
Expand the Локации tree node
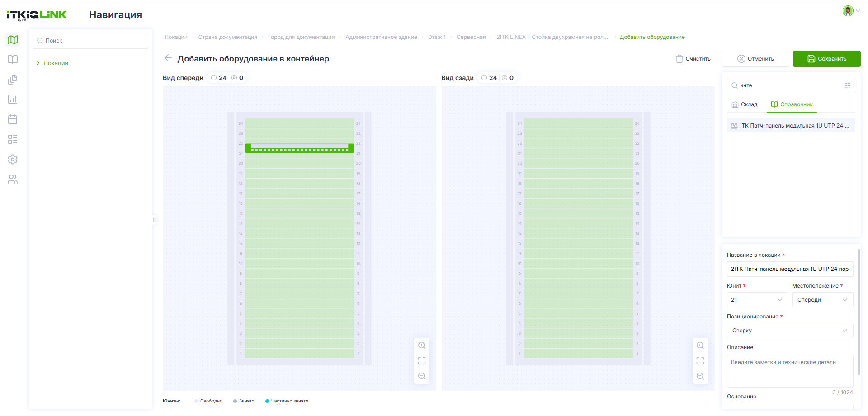[x=38, y=63]
